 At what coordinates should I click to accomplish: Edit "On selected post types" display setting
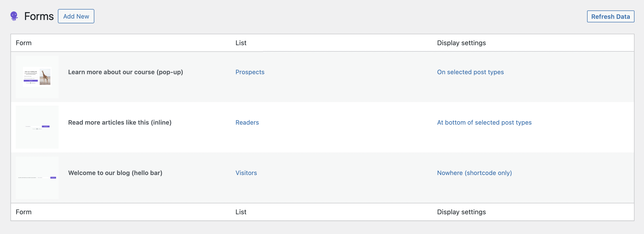(x=470, y=72)
